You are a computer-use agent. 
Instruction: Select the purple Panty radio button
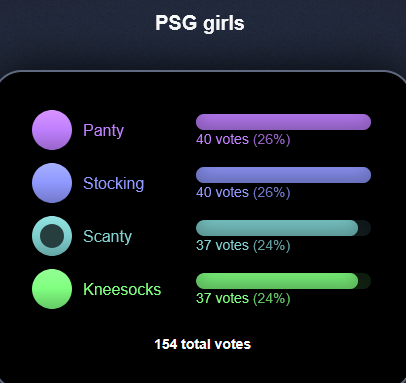[52, 130]
